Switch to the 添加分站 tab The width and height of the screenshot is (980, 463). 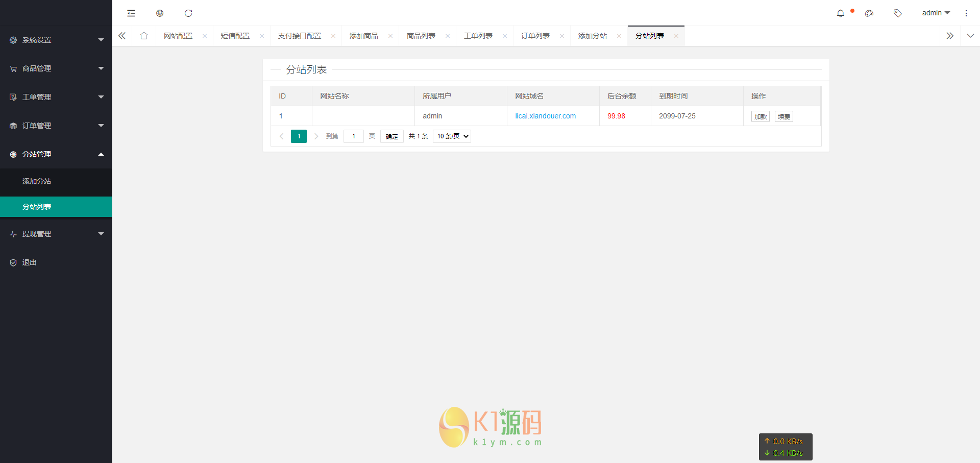(593, 36)
